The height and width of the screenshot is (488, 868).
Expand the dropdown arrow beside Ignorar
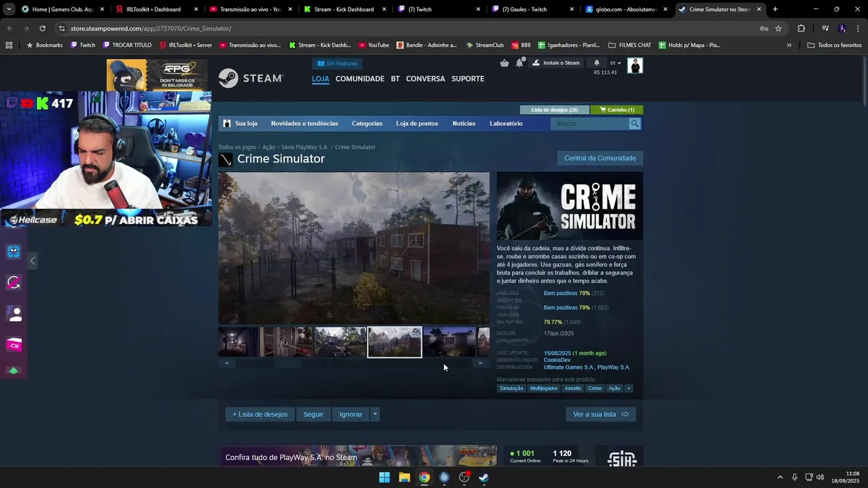(x=375, y=414)
